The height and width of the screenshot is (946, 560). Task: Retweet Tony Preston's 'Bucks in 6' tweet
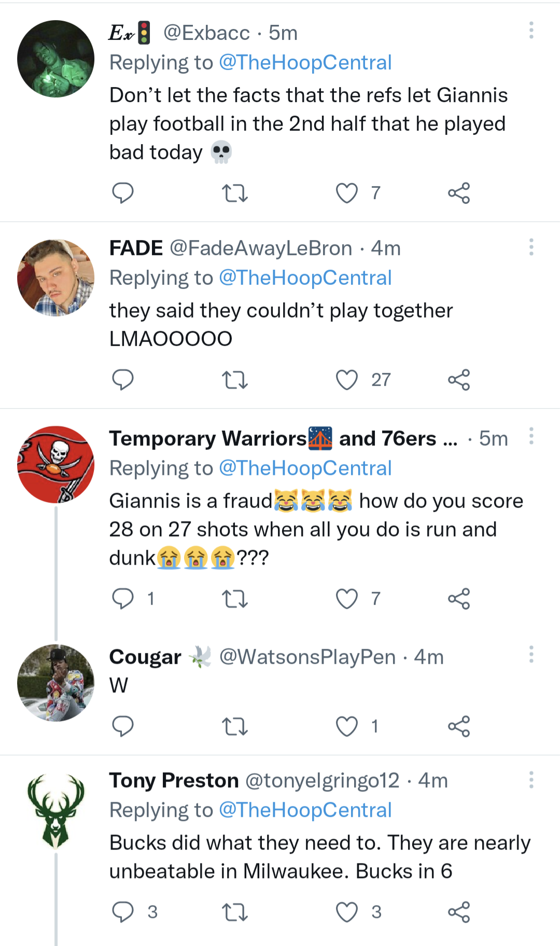pyautogui.click(x=234, y=912)
